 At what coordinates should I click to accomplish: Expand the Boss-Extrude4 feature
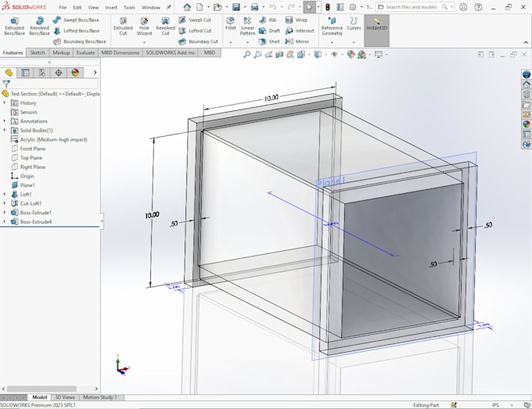coord(5,222)
